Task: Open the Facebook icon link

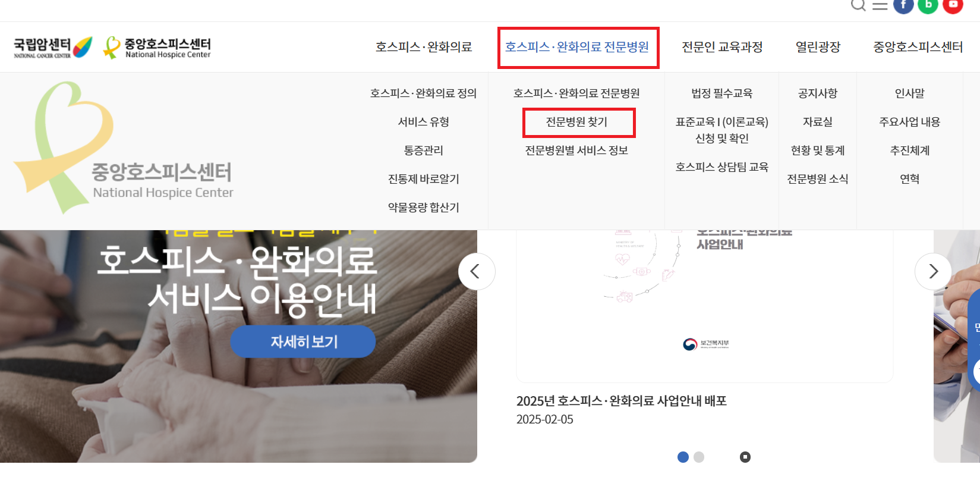Action: (x=903, y=5)
